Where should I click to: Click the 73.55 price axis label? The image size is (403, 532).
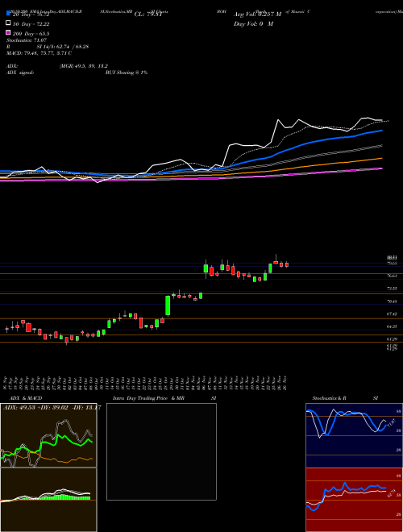pyautogui.click(x=393, y=289)
